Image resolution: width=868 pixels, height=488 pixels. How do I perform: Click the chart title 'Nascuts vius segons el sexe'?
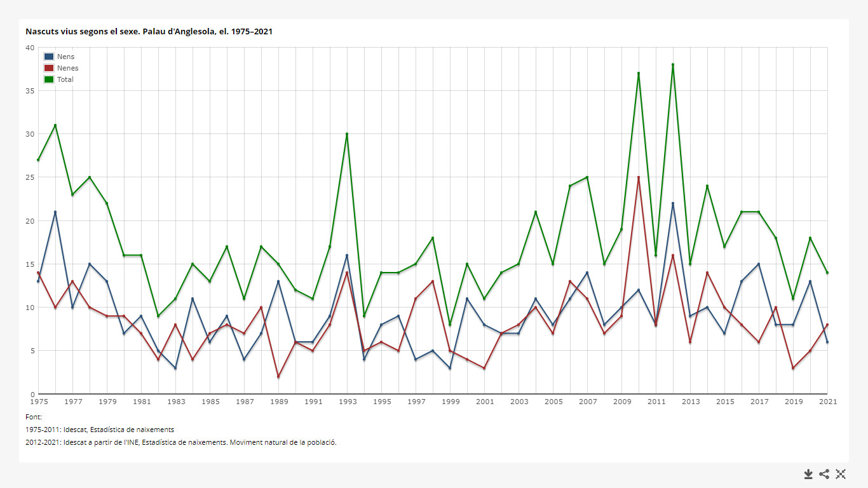click(149, 31)
